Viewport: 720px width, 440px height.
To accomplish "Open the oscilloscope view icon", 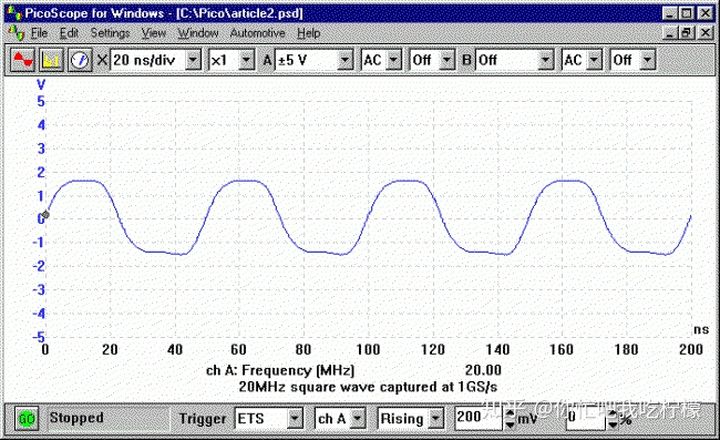I will point(22,60).
